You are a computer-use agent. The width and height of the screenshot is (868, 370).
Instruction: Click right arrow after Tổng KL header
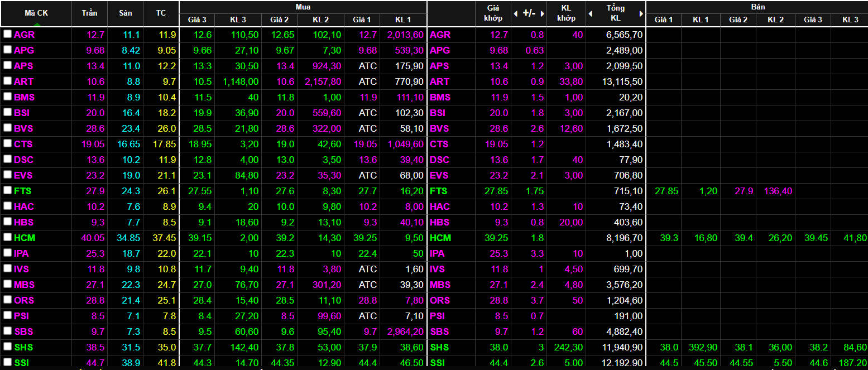[641, 13]
